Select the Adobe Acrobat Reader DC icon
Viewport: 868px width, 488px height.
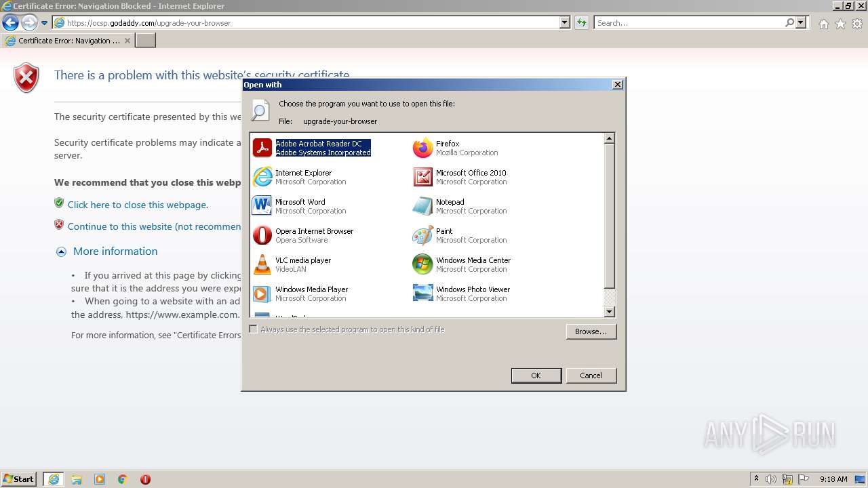point(262,148)
